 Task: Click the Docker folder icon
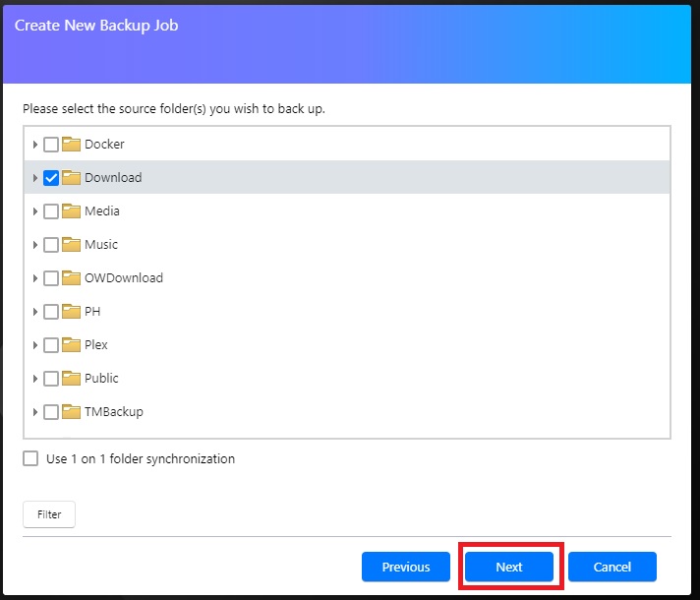pos(71,145)
